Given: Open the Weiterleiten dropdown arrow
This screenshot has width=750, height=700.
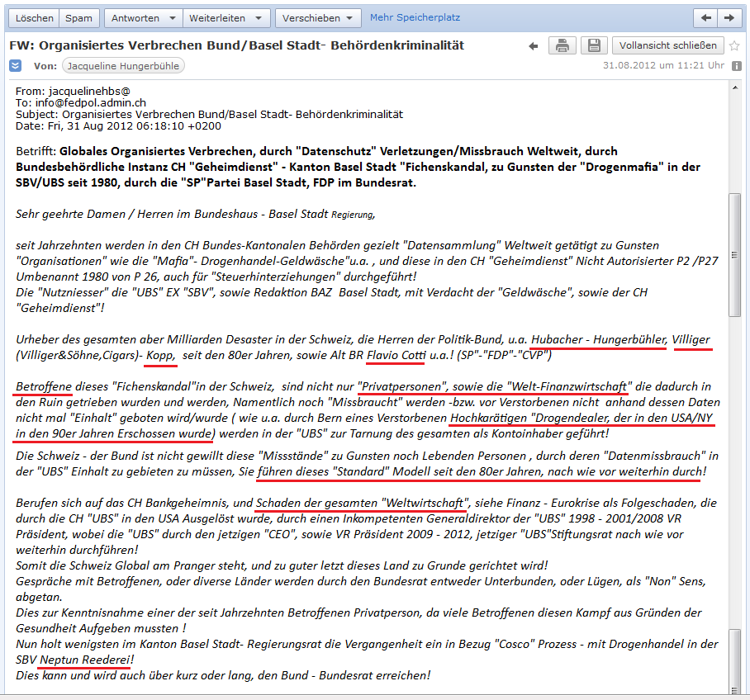Looking at the screenshot, I should (259, 17).
